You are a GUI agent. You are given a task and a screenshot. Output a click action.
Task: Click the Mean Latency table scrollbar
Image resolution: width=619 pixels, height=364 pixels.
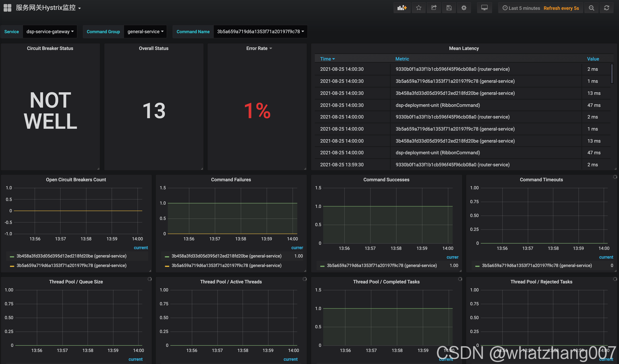click(612, 74)
